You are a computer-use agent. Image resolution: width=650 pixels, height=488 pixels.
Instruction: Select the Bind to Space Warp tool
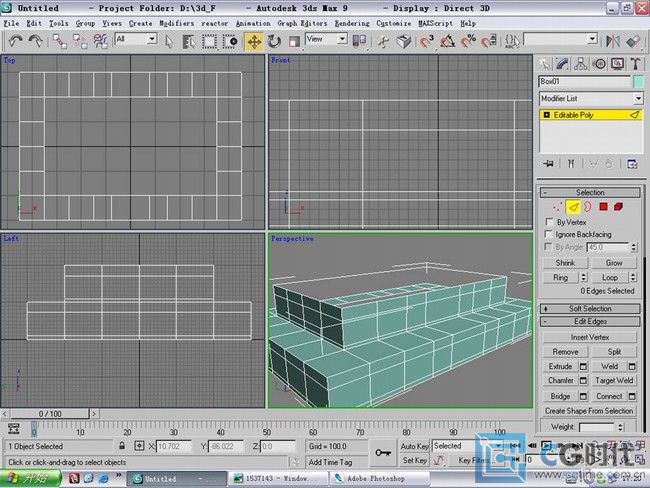[100, 41]
